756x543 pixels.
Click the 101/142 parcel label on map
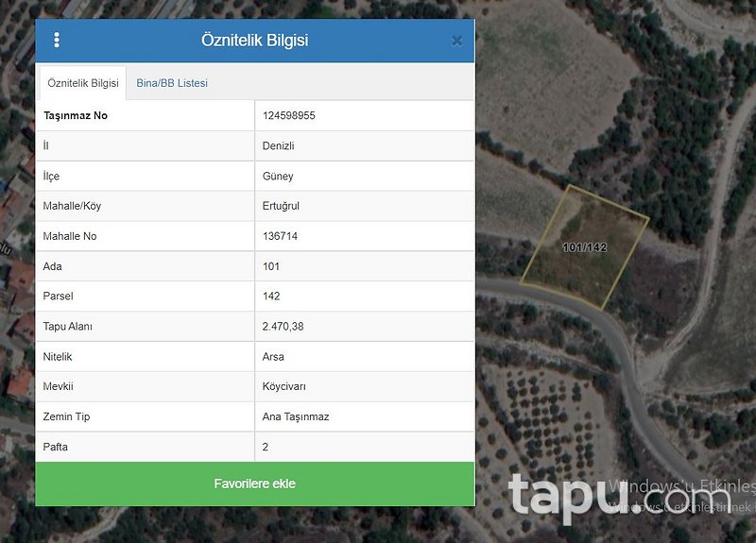coord(584,247)
